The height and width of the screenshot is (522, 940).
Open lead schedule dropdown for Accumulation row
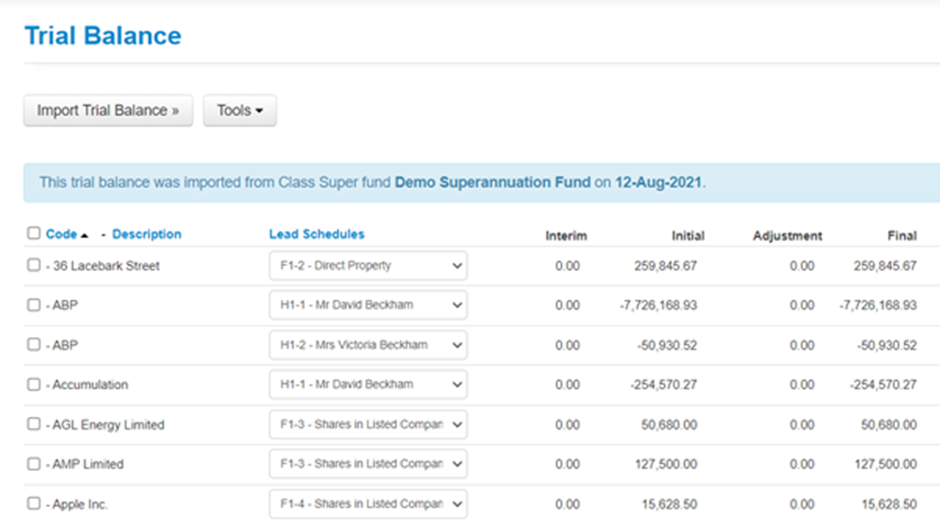pos(367,385)
